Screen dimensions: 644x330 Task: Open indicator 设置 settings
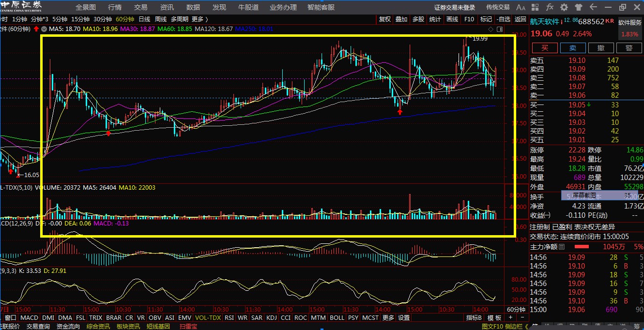pyautogui.click(x=404, y=318)
